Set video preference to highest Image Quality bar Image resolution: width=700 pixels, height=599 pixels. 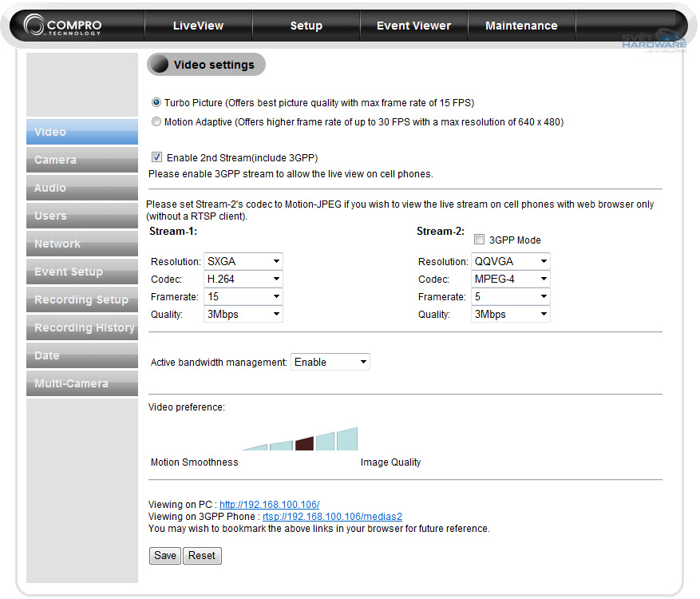tap(347, 439)
